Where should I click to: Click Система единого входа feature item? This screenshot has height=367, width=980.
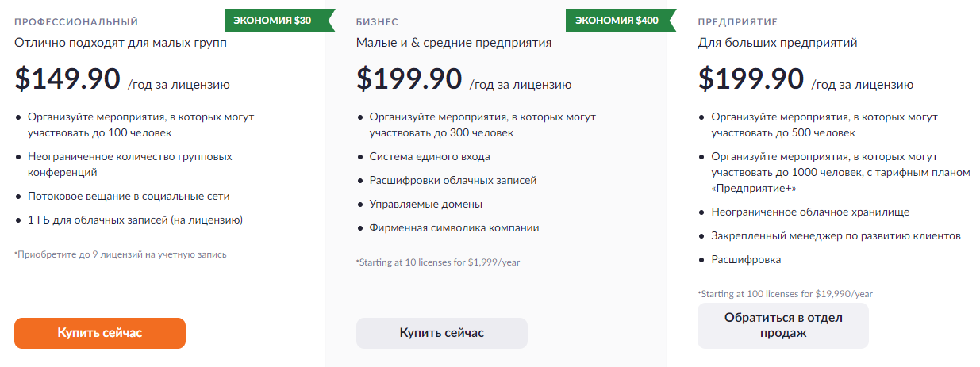(429, 156)
